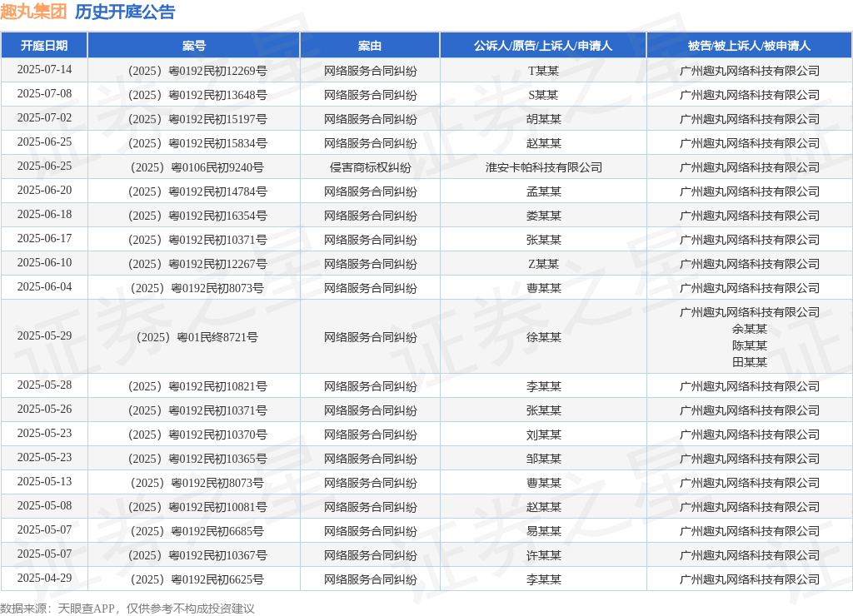Screen dimensions: 853x616
Task: Click the 公诉人/原告/上诉人/申请人 column header
Action: click(x=543, y=46)
